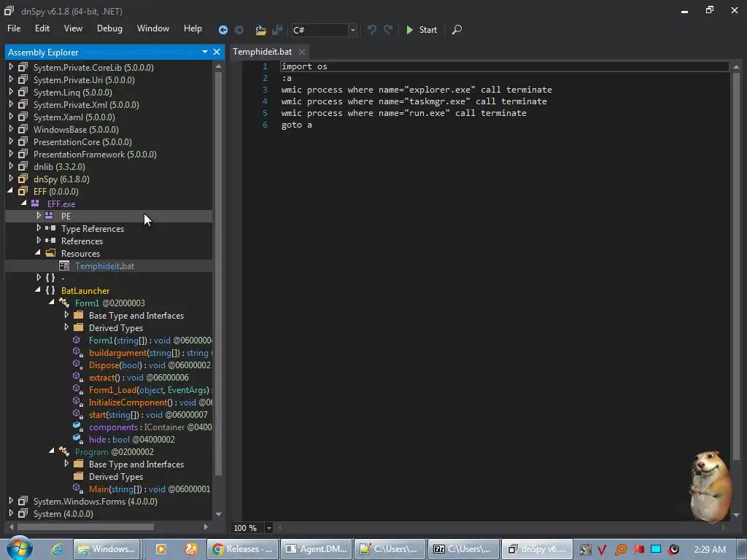747x560 pixels.
Task: Close the Temphideit.bat tab
Action: (302, 52)
